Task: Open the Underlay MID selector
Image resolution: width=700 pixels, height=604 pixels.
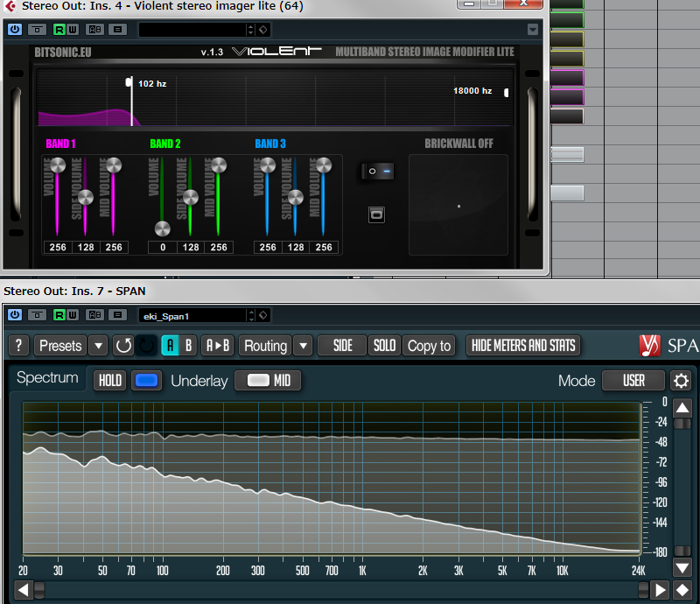Action: (269, 381)
